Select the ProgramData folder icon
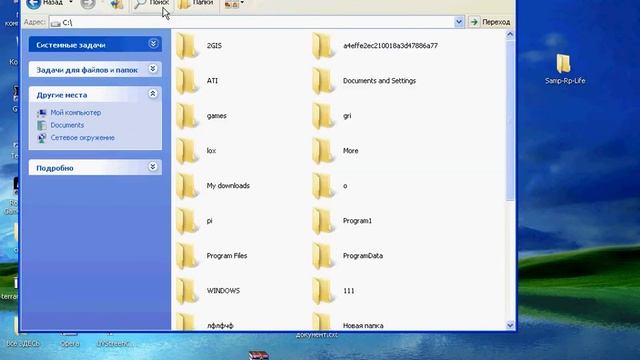640x360 pixels. [x=324, y=256]
